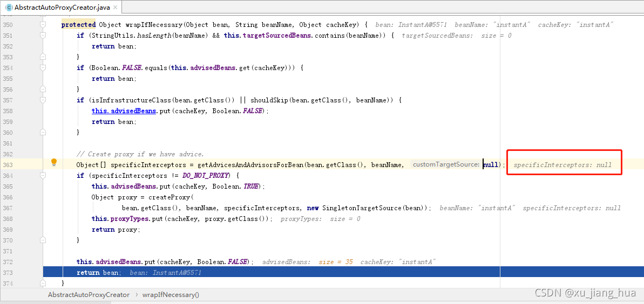Click 'targetSourcedBeans' field on line 351
This screenshot has width=644, height=304.
click(278, 36)
